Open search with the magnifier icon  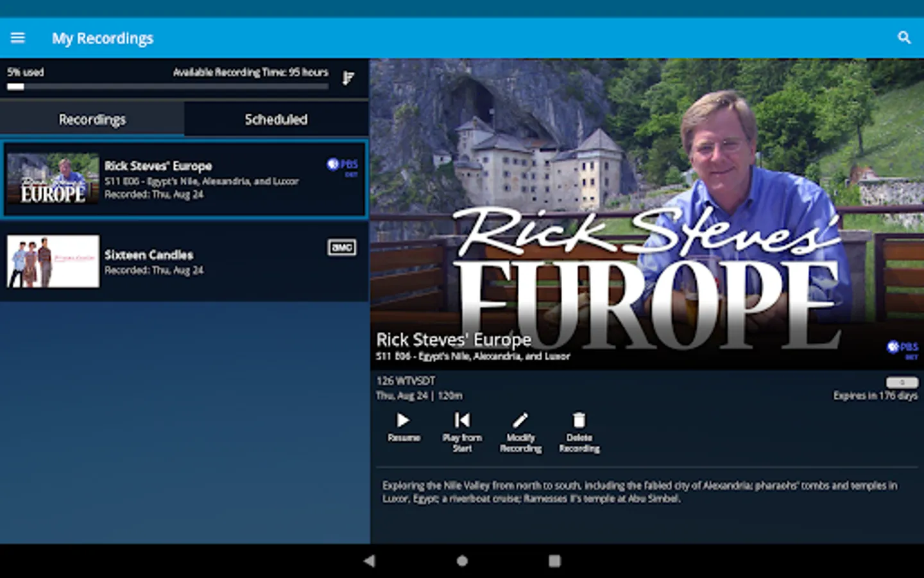point(904,38)
